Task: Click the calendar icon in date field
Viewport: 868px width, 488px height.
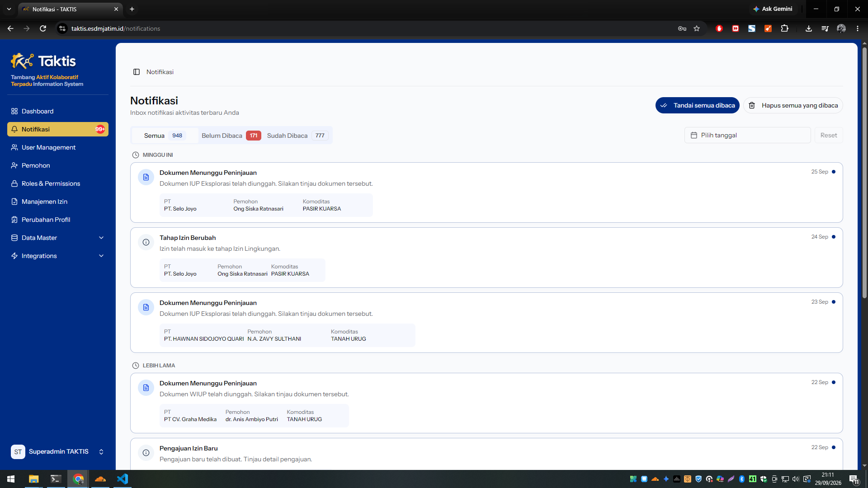Action: 694,135
